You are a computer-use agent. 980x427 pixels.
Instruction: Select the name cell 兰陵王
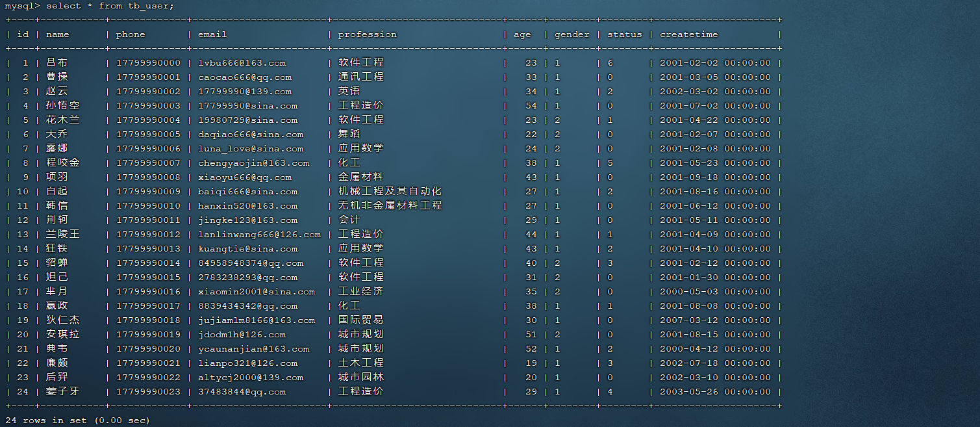63,235
